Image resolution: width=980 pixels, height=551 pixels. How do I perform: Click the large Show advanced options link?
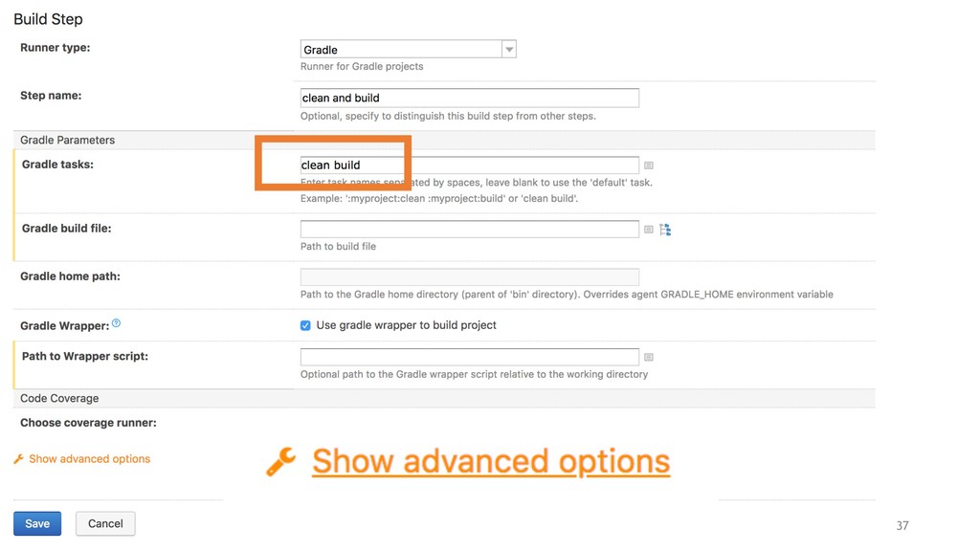point(491,462)
